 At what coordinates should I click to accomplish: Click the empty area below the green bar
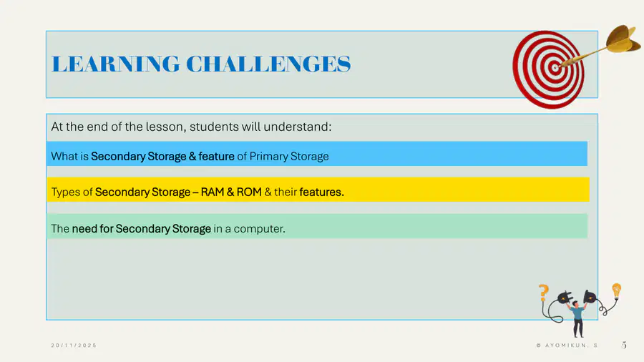(288, 279)
